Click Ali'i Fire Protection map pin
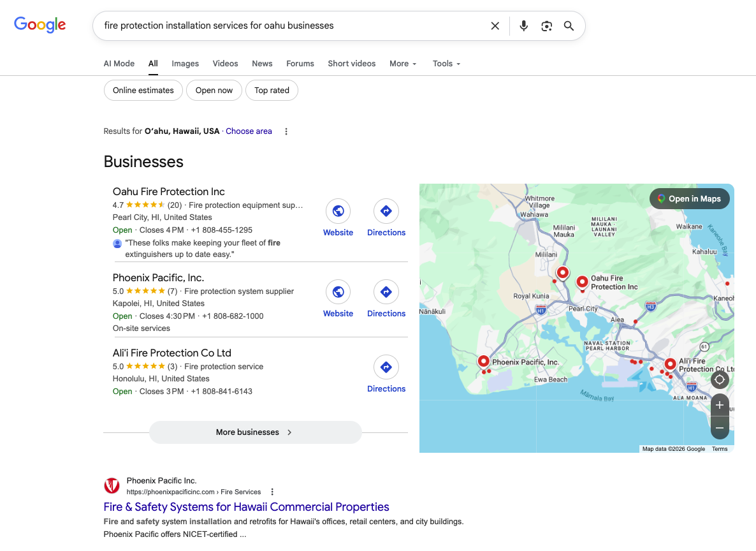 pos(670,364)
